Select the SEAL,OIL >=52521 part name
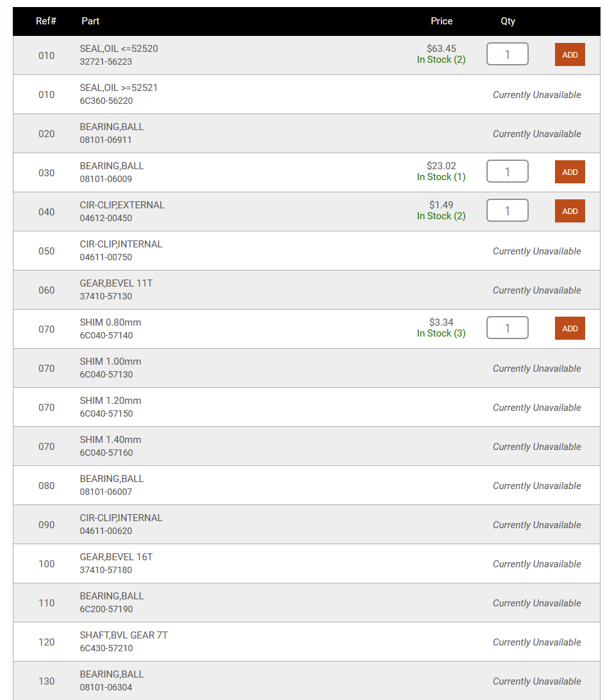This screenshot has width=605, height=700. [119, 88]
